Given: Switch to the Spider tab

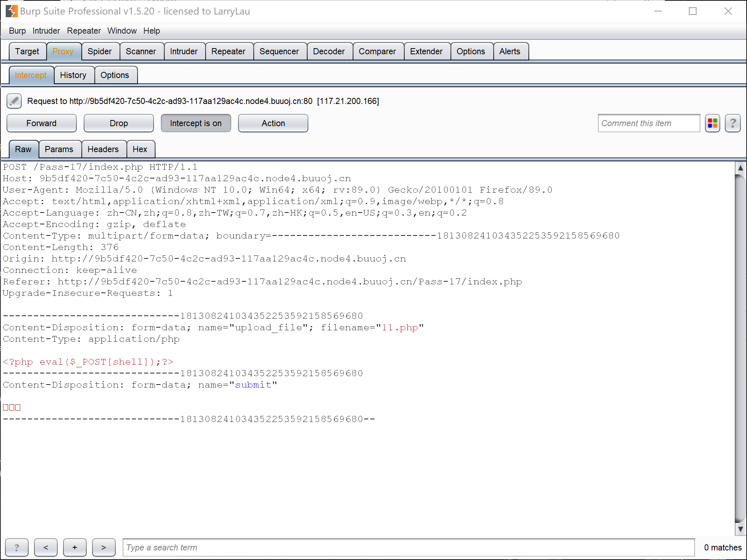Looking at the screenshot, I should 100,51.
